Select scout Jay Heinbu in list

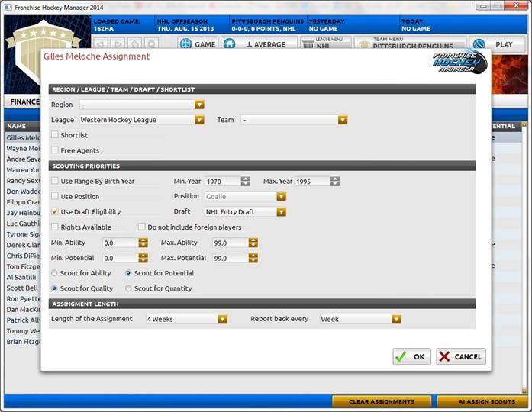pos(23,213)
